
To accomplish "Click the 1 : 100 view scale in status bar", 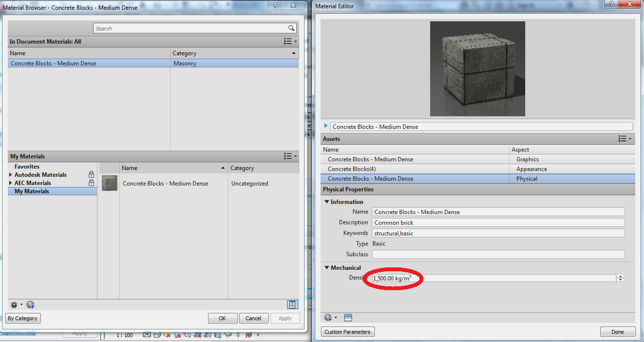I will [x=125, y=335].
